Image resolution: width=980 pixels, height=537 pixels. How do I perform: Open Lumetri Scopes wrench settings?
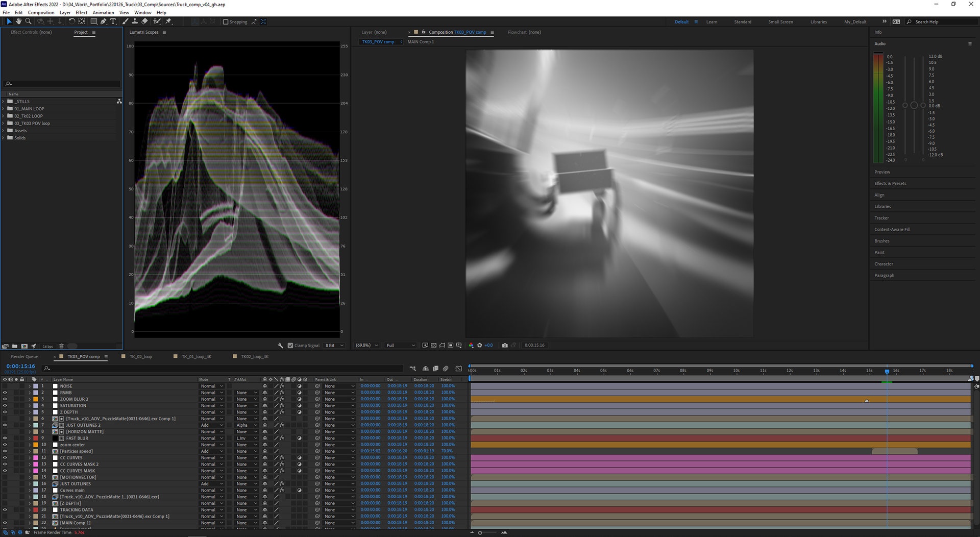280,346
